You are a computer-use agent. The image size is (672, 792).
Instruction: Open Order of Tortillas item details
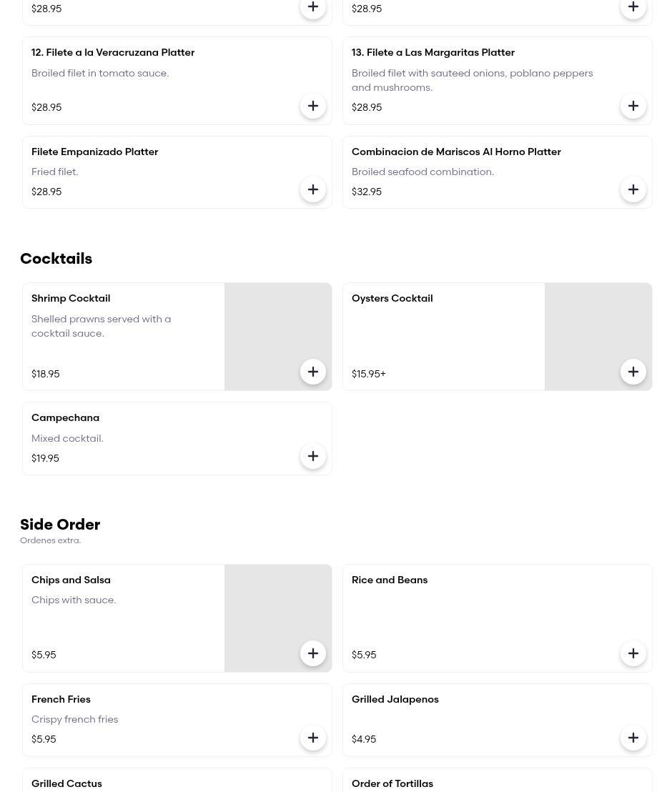point(497,781)
